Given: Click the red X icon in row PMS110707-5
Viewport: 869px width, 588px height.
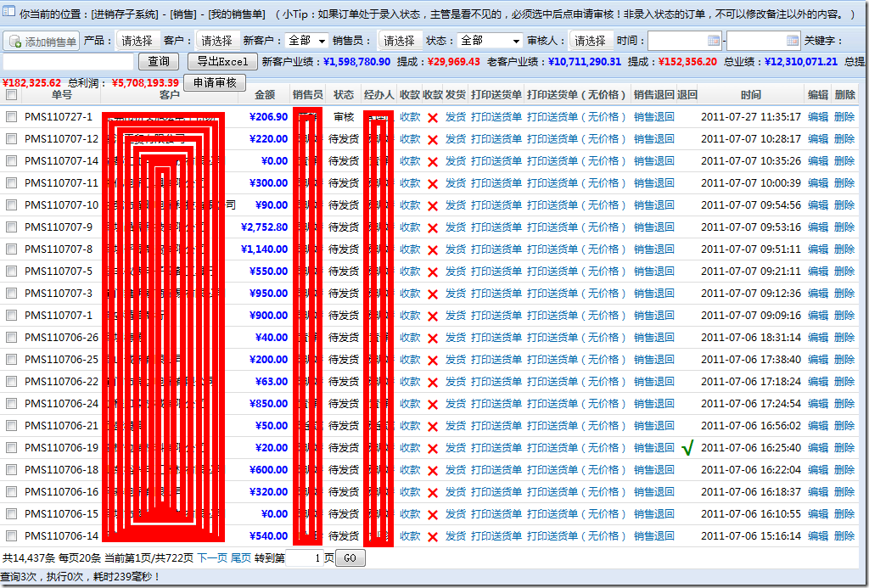Looking at the screenshot, I should tap(433, 272).
